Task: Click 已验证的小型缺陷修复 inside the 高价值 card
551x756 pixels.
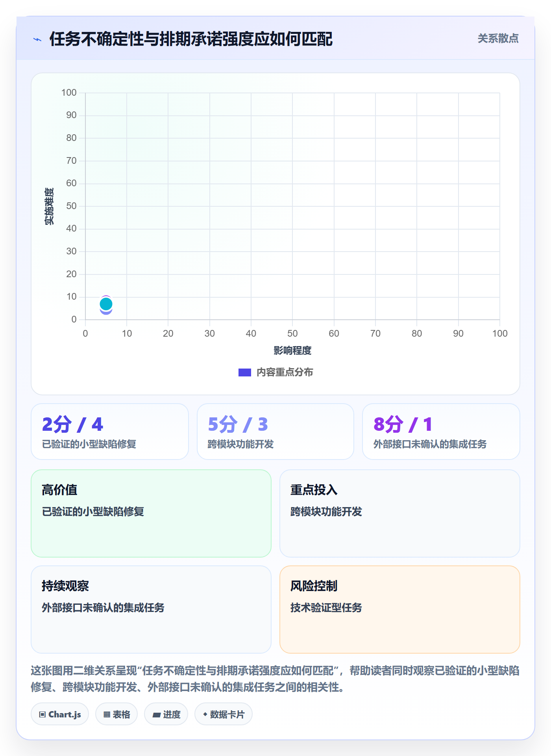Action: [93, 511]
